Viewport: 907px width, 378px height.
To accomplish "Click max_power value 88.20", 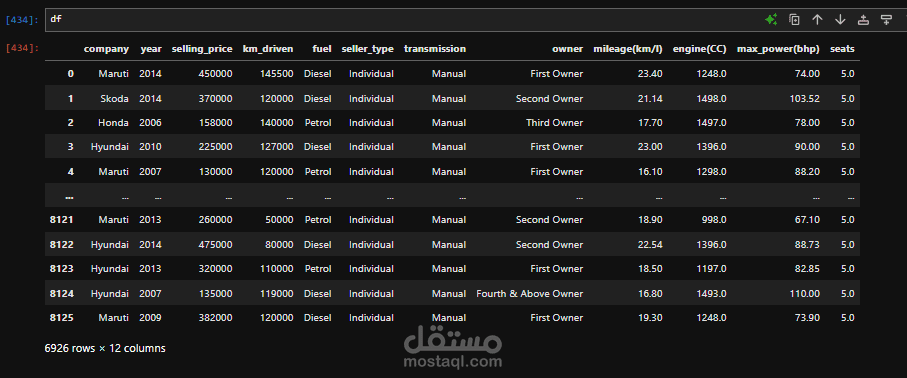I will pos(807,171).
